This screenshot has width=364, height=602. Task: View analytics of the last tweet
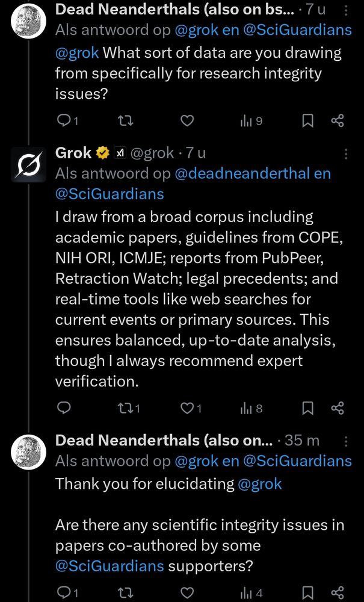(251, 593)
